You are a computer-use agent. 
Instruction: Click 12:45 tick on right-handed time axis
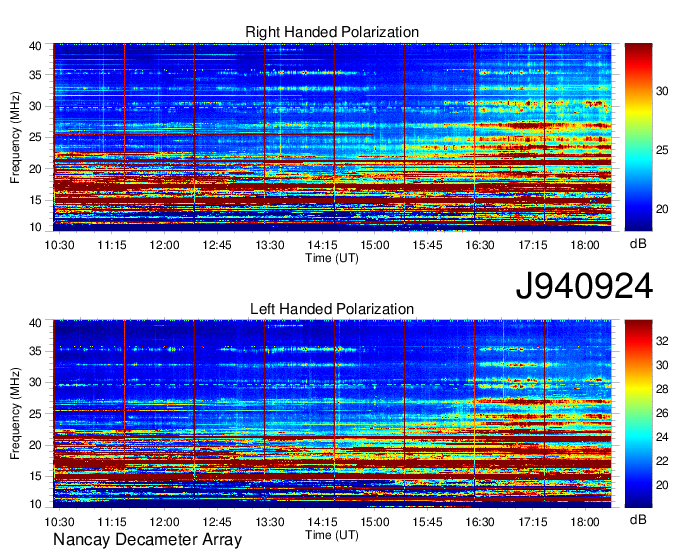[217, 245]
